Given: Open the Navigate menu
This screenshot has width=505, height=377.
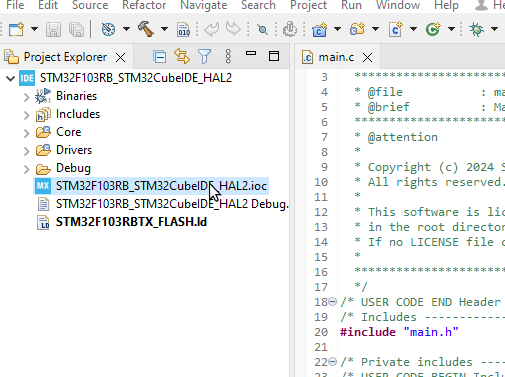Looking at the screenshot, I should [x=204, y=5].
